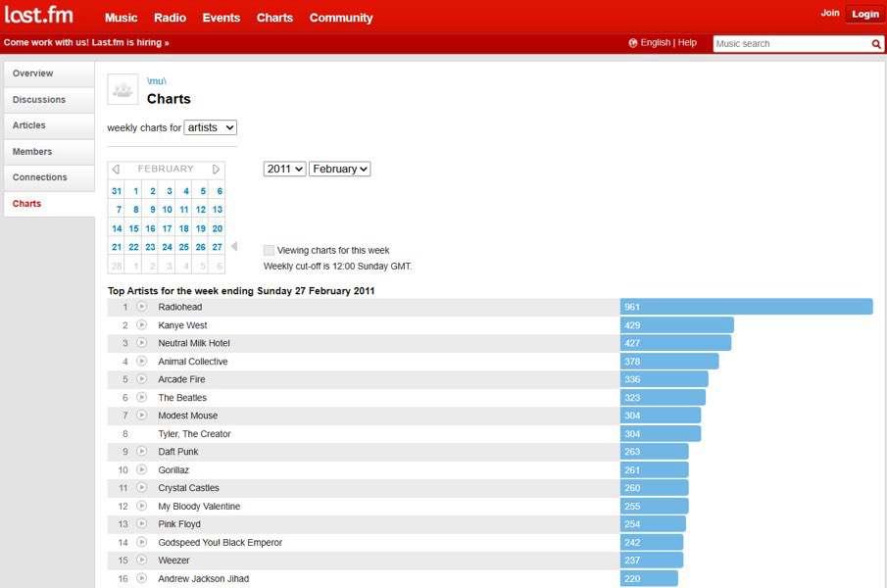Play Andrew Jackson Jihad via play icon
This screenshot has height=588, width=887.
(141, 578)
